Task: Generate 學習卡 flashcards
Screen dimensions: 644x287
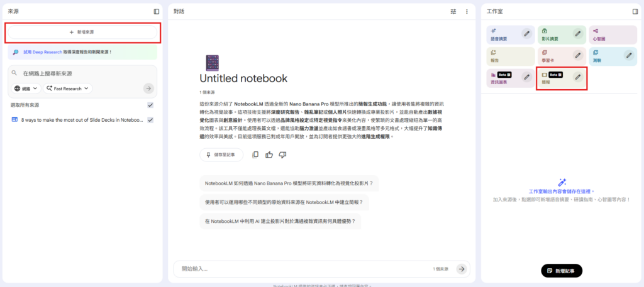Action: (x=562, y=56)
